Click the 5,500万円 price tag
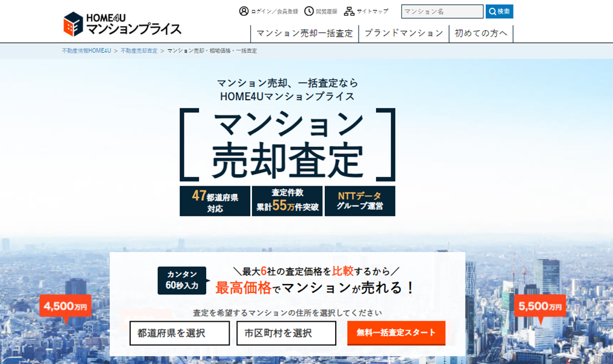 point(540,306)
